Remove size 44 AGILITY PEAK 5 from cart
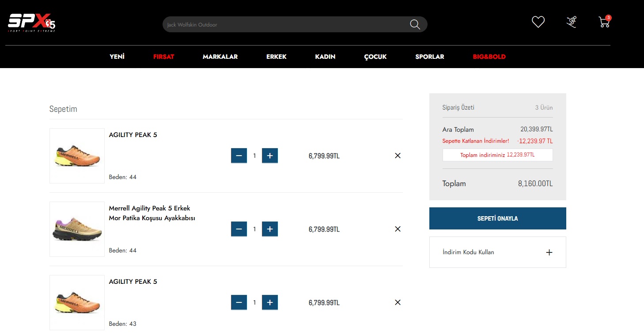The image size is (644, 336). (x=398, y=156)
